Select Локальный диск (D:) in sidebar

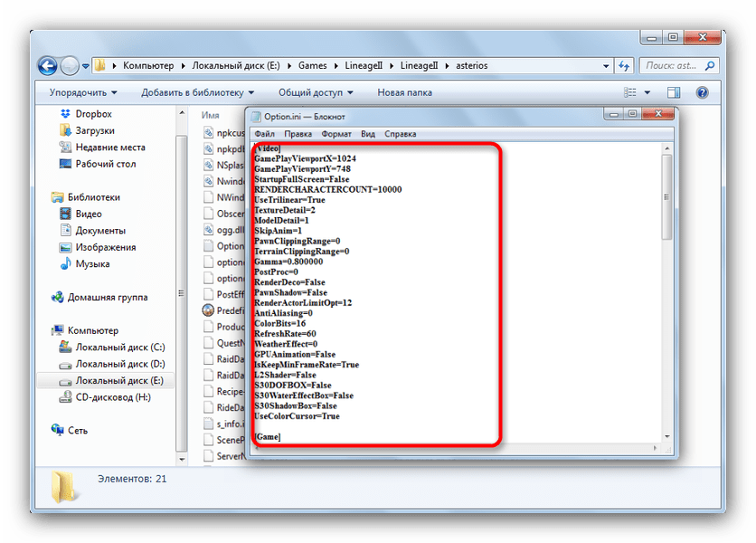tap(112, 364)
